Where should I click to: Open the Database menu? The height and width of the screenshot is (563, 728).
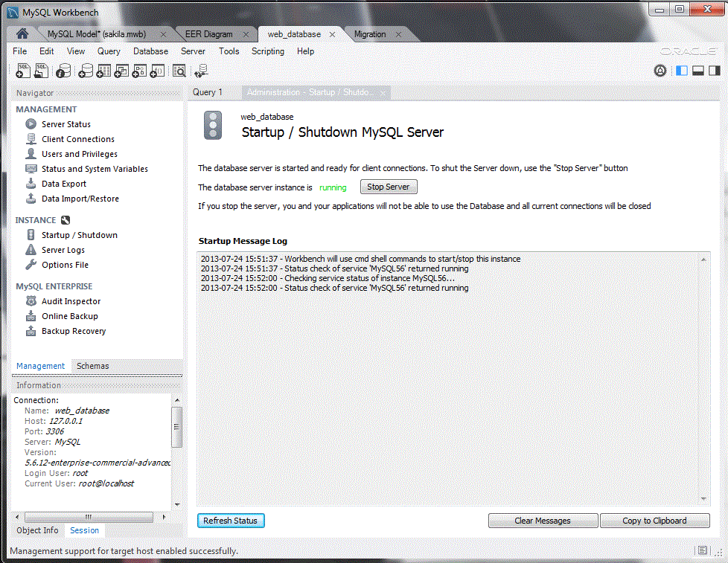(150, 51)
